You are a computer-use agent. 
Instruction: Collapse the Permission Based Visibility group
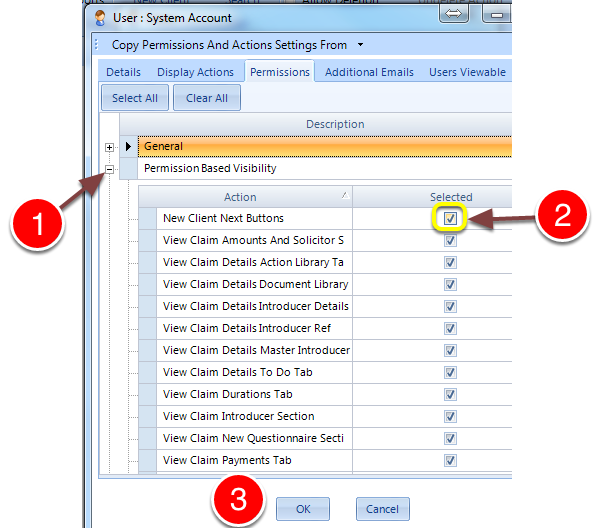[x=109, y=169]
